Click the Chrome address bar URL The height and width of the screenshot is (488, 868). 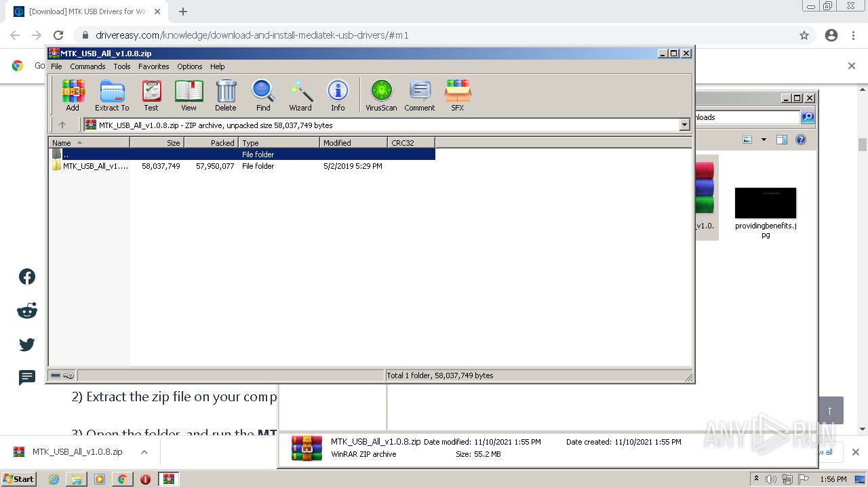pyautogui.click(x=252, y=35)
